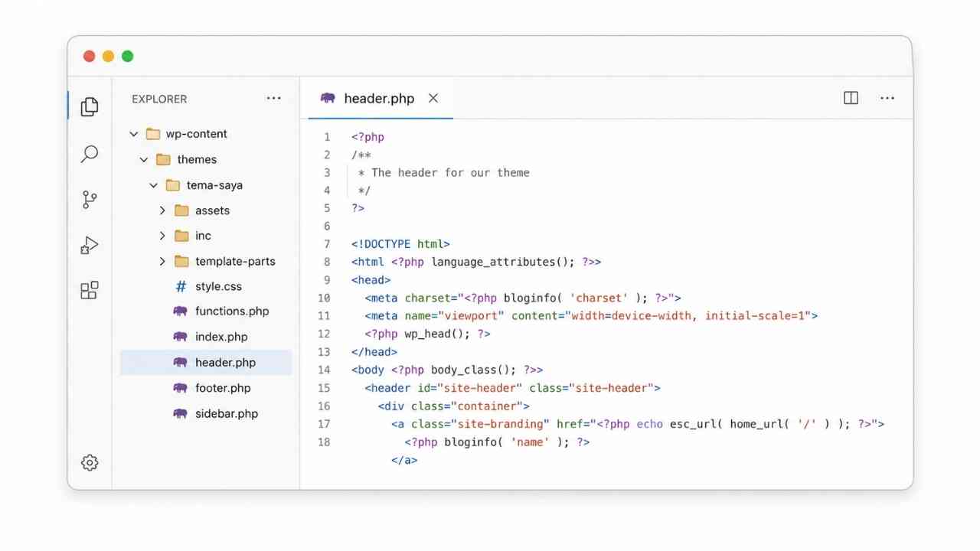The width and height of the screenshot is (980, 551).
Task: Collapse the wp-content folder chevron
Action: pos(134,134)
